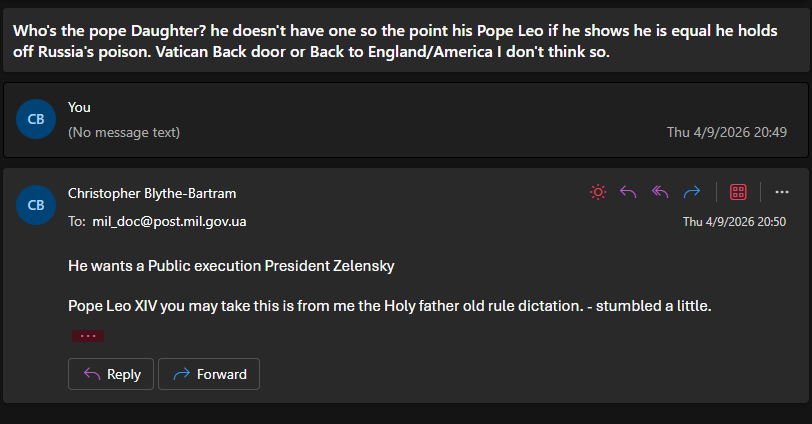The width and height of the screenshot is (812, 424).
Task: Open the Apps grid icon
Action: (x=739, y=192)
